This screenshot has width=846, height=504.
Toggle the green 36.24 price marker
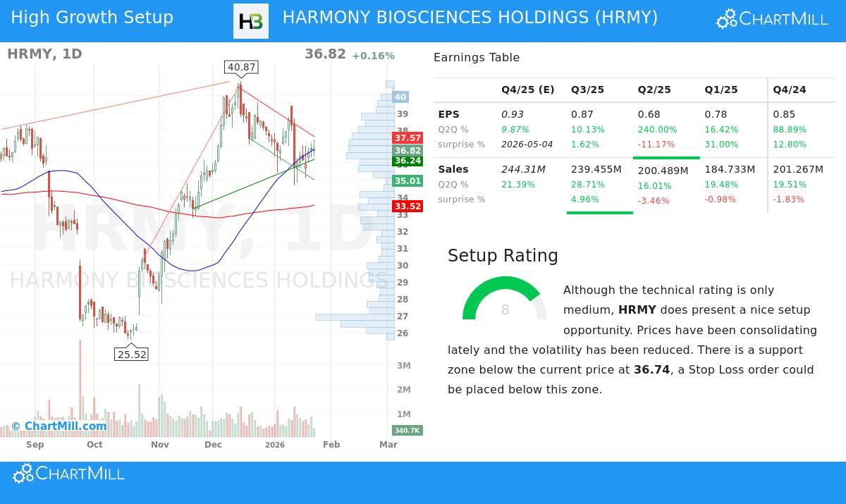[x=407, y=162]
